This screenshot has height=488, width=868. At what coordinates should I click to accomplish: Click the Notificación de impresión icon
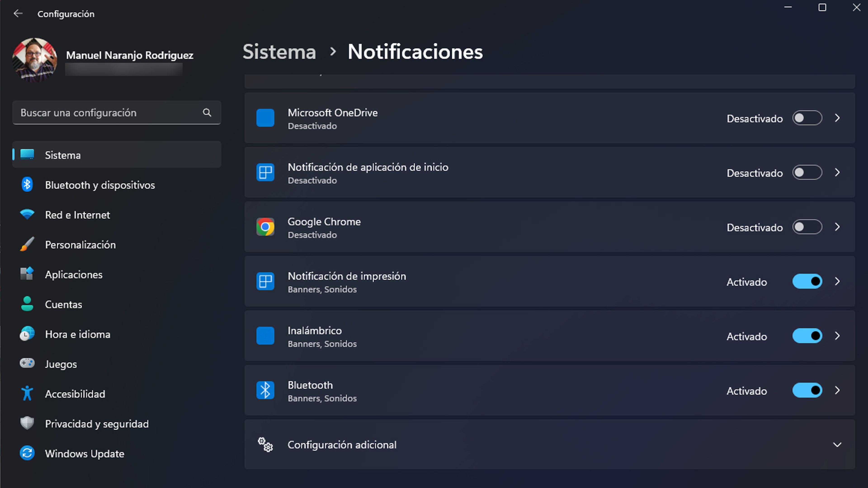(x=265, y=281)
